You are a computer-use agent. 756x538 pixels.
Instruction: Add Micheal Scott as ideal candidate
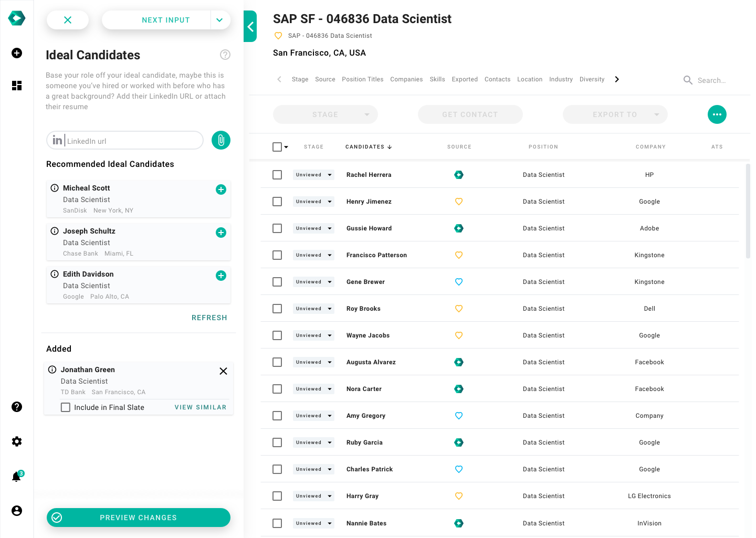221,189
